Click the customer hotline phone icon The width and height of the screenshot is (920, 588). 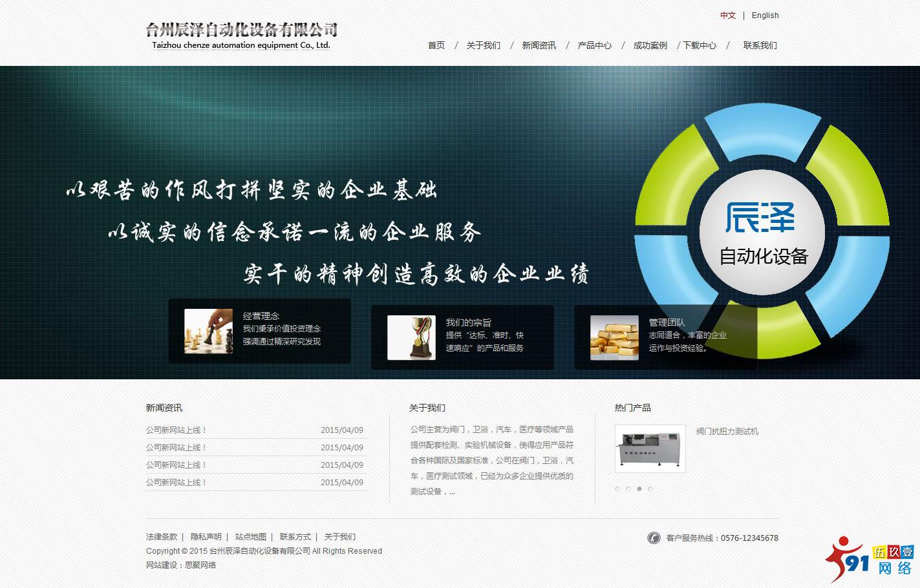pos(654,538)
